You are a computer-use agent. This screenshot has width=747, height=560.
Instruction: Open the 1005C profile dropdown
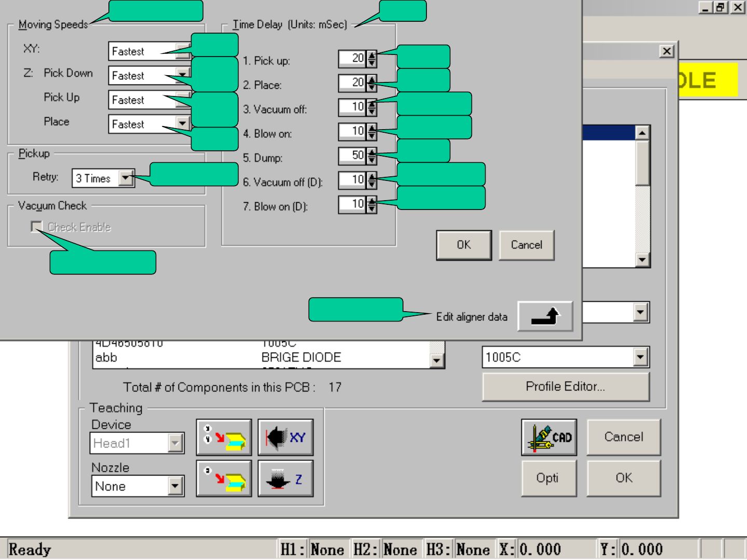tap(641, 357)
